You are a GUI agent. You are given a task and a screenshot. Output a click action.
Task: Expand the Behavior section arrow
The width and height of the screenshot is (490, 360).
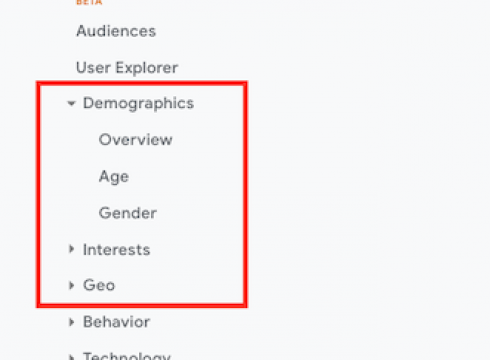pyautogui.click(x=71, y=322)
